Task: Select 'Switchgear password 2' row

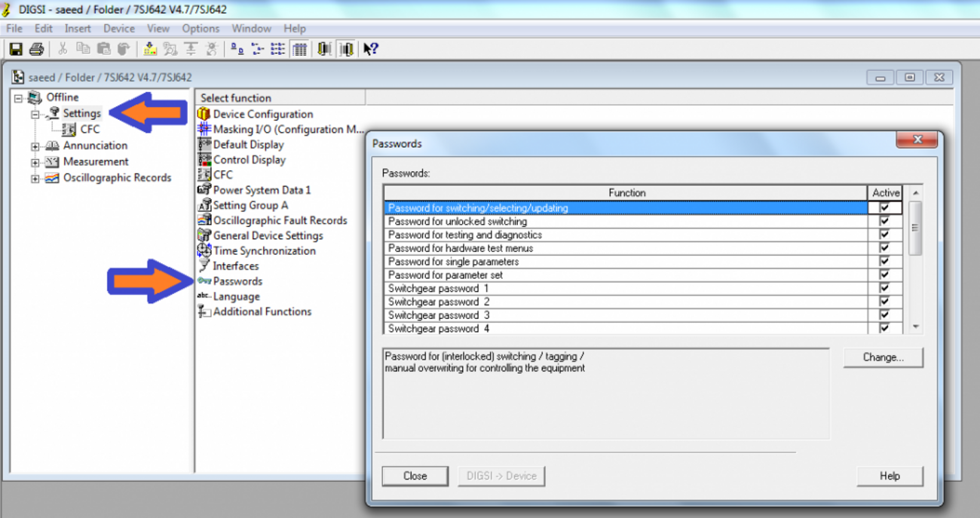Action: [642, 302]
